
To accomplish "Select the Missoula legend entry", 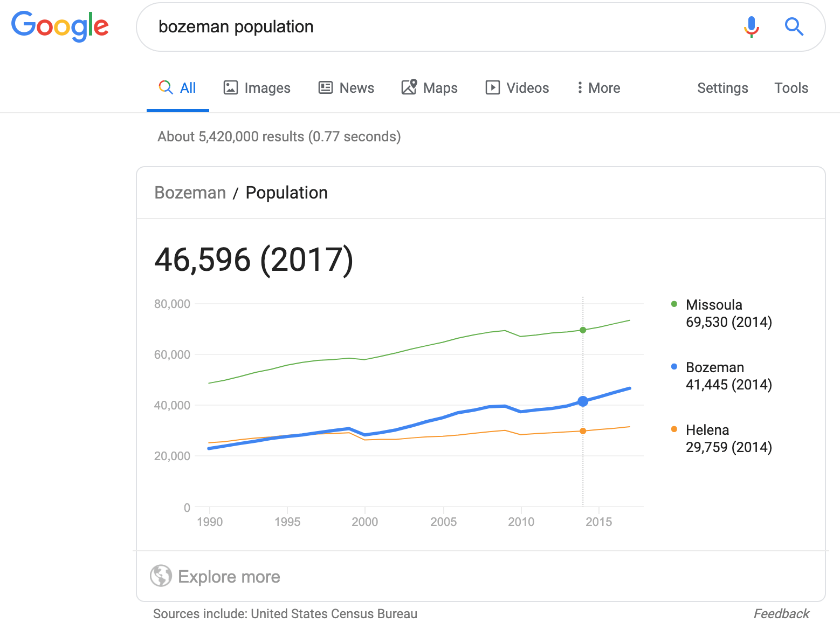I will pos(714,305).
